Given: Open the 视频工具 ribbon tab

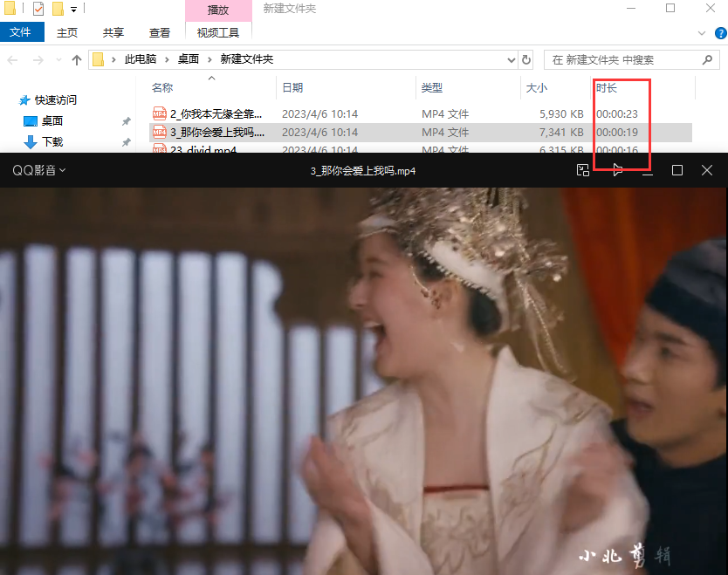Looking at the screenshot, I should tap(218, 32).
